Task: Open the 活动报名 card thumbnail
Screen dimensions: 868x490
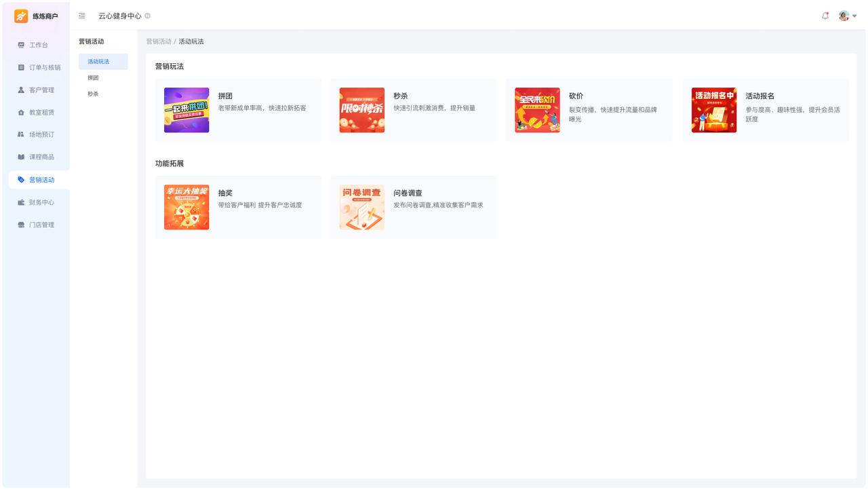Action: pyautogui.click(x=713, y=110)
